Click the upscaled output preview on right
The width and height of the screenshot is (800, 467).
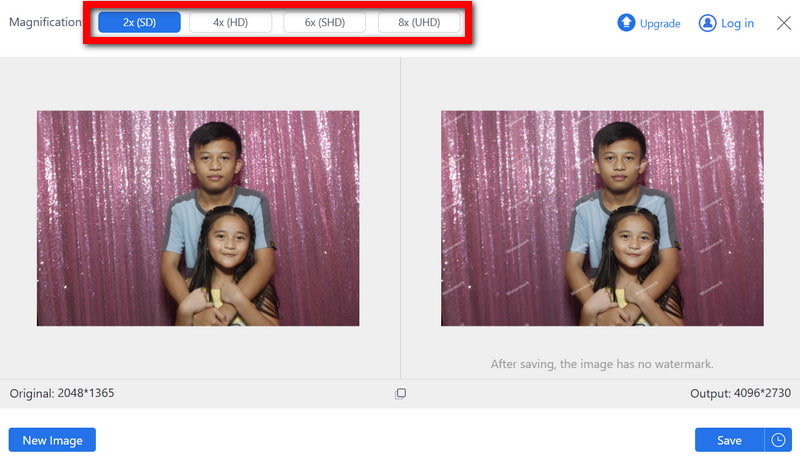(x=602, y=218)
